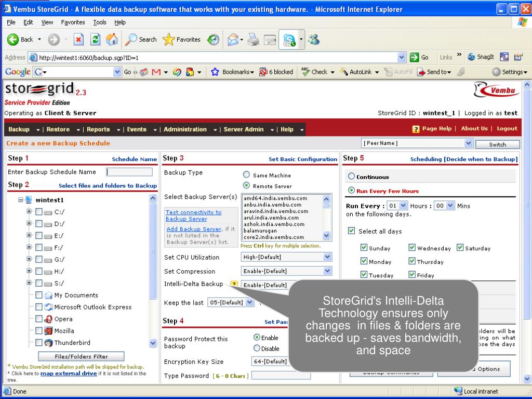532x399 pixels.
Task: Click the Backup Schedule Name input field
Action: point(129,172)
